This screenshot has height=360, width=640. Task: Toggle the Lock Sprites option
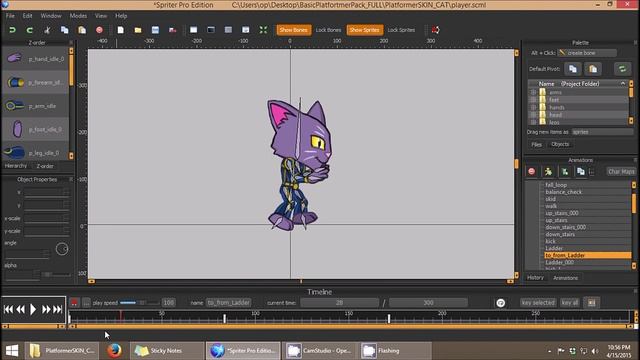[401, 30]
